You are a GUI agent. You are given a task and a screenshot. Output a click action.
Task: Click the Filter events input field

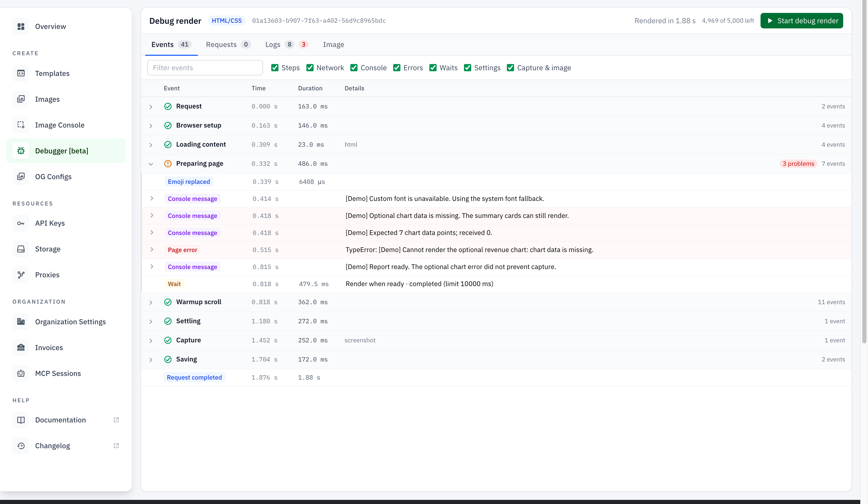point(205,68)
